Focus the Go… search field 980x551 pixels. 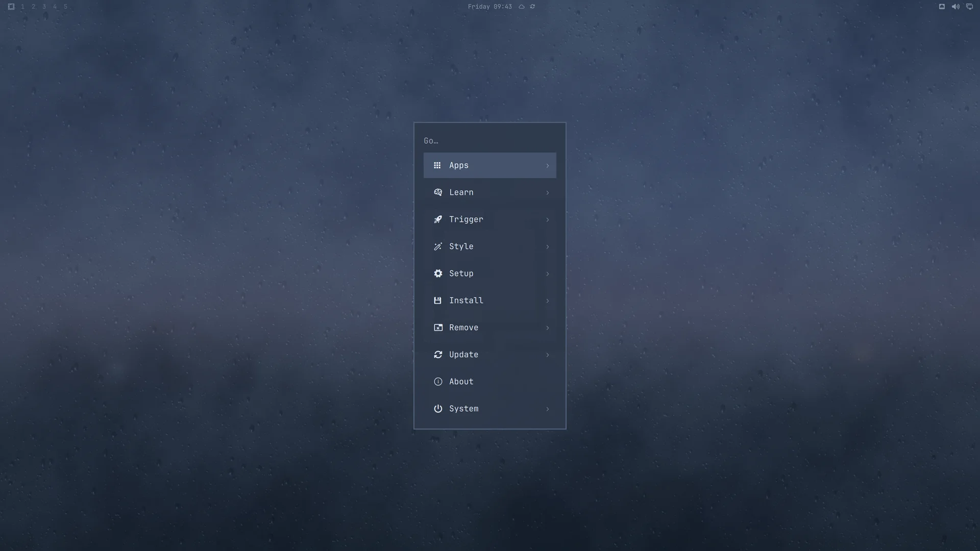[490, 141]
